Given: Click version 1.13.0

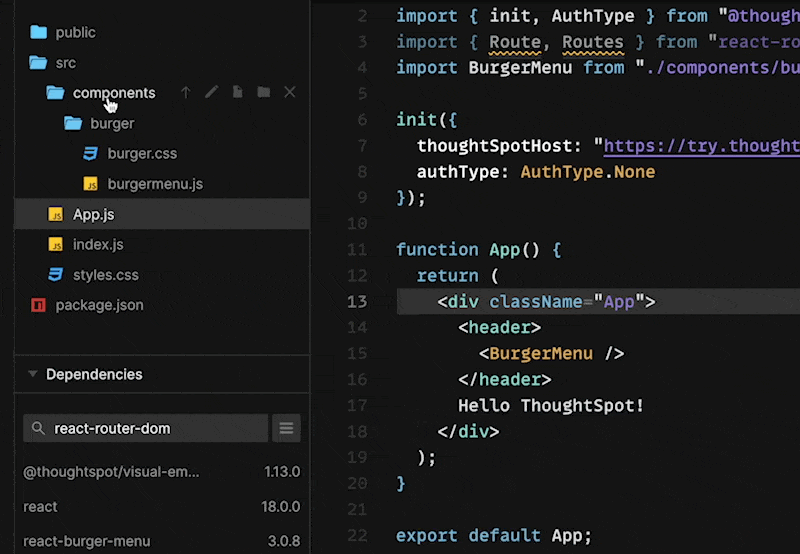Looking at the screenshot, I should pos(282,472).
